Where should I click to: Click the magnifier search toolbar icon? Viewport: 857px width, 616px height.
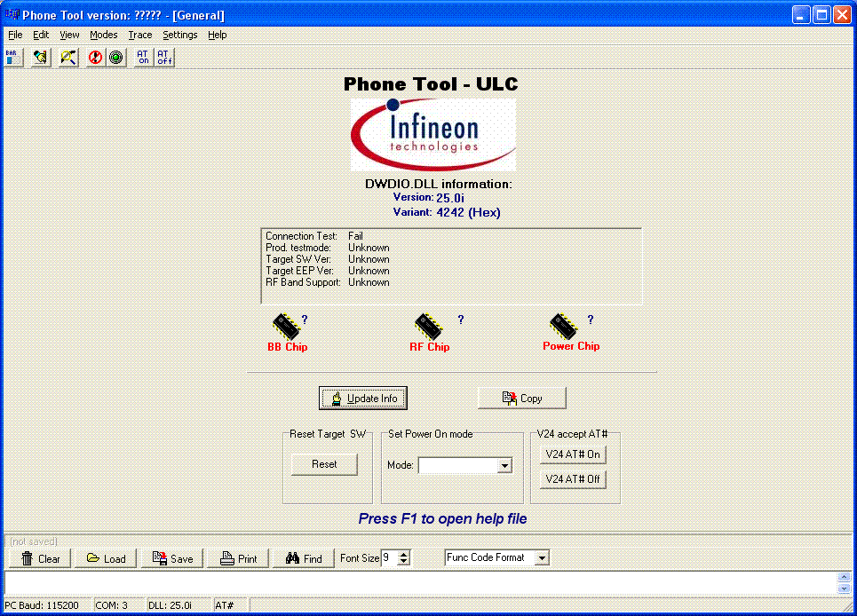point(68,58)
